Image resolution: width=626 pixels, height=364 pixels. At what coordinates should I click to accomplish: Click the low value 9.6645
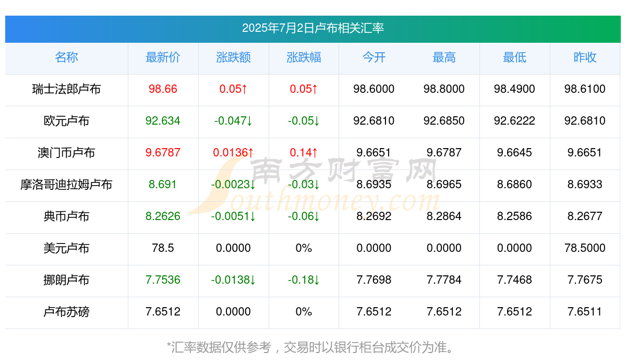(514, 153)
